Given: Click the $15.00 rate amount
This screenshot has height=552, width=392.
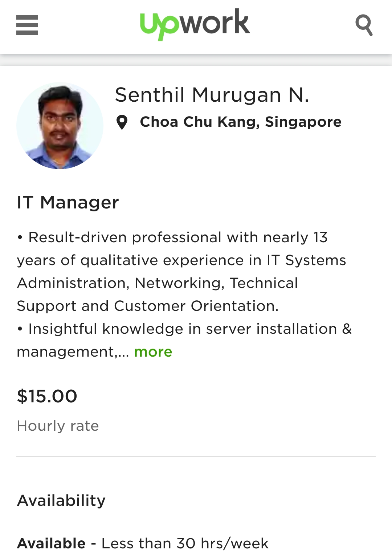Looking at the screenshot, I should pyautogui.click(x=47, y=396).
